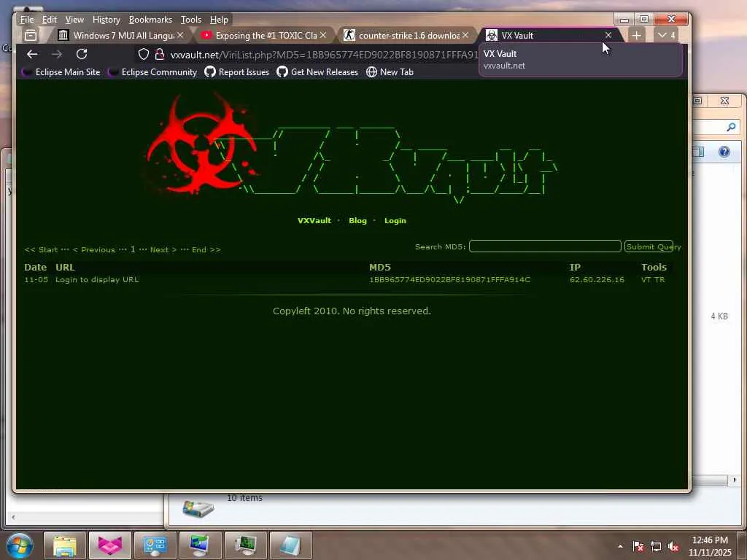This screenshot has width=747, height=560.
Task: Click the Windows Start orb
Action: point(20,545)
